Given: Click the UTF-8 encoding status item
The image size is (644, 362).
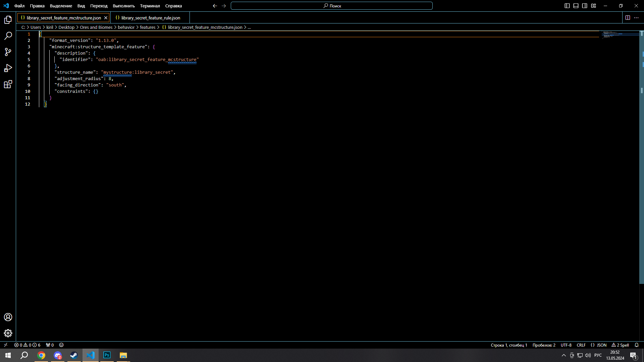Looking at the screenshot, I should (566, 345).
